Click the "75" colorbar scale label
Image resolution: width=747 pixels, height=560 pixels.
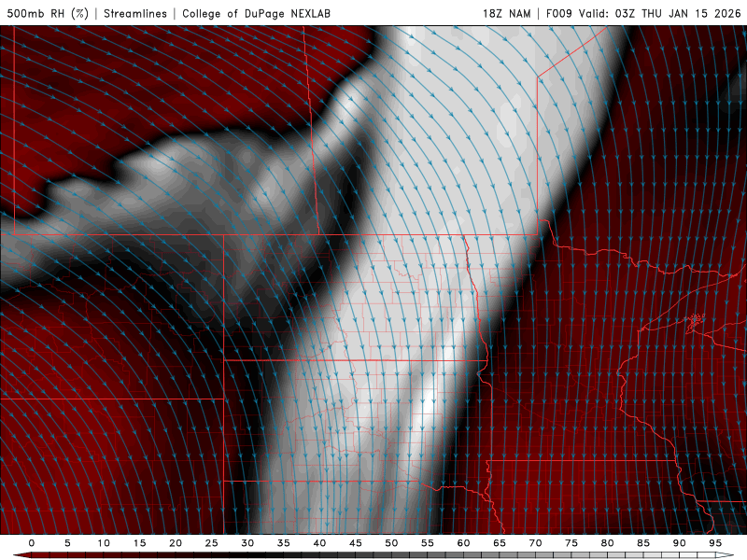pyautogui.click(x=571, y=543)
